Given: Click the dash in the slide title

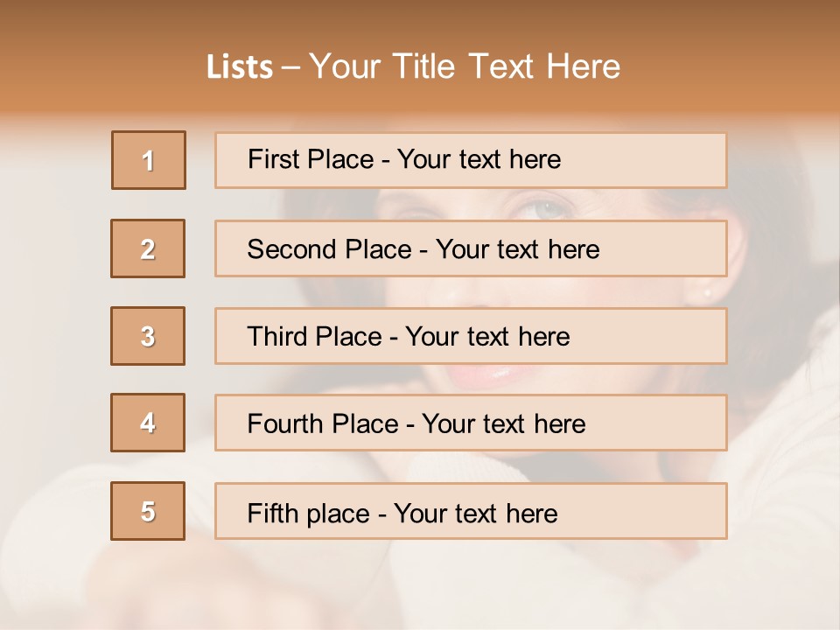Looking at the screenshot, I should click(290, 67).
